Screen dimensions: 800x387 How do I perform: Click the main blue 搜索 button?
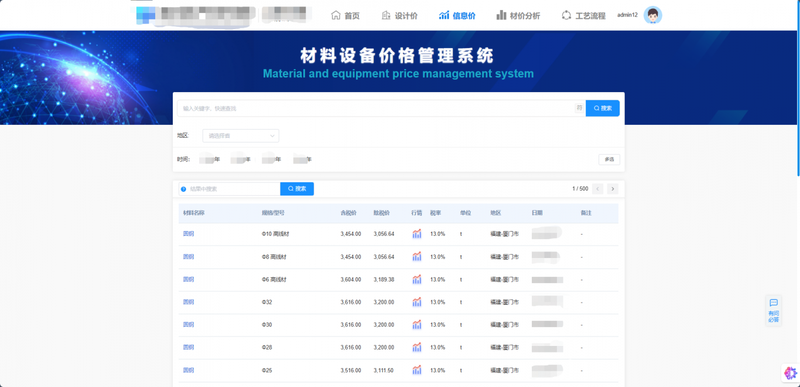tap(603, 108)
